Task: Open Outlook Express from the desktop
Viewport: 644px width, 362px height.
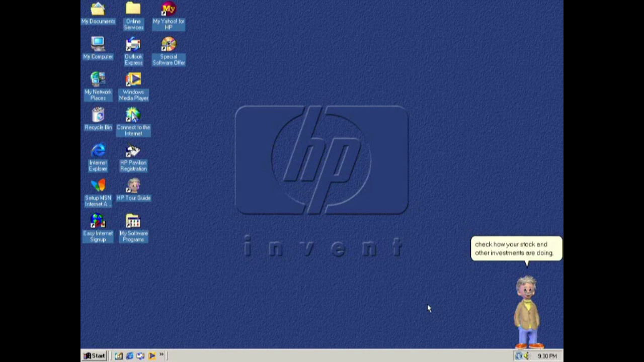Action: click(133, 51)
